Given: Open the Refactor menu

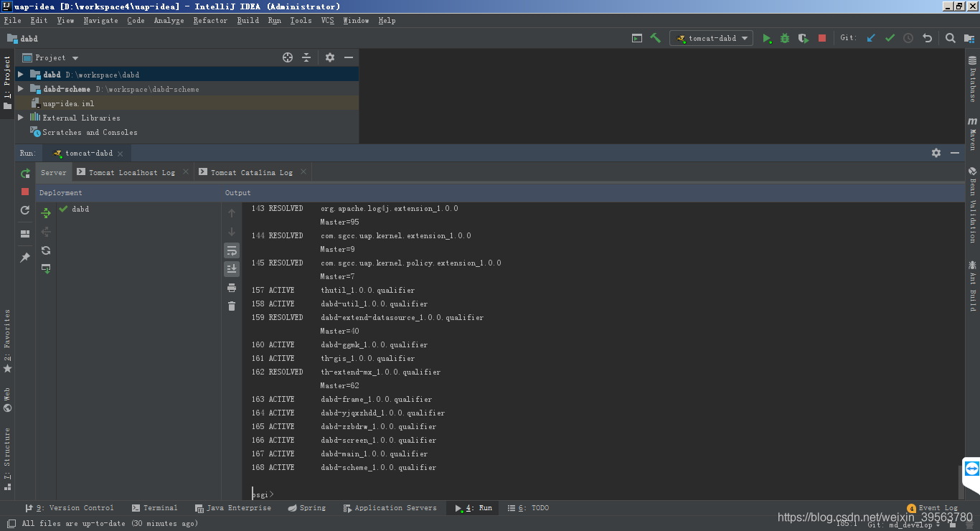Looking at the screenshot, I should pyautogui.click(x=210, y=20).
